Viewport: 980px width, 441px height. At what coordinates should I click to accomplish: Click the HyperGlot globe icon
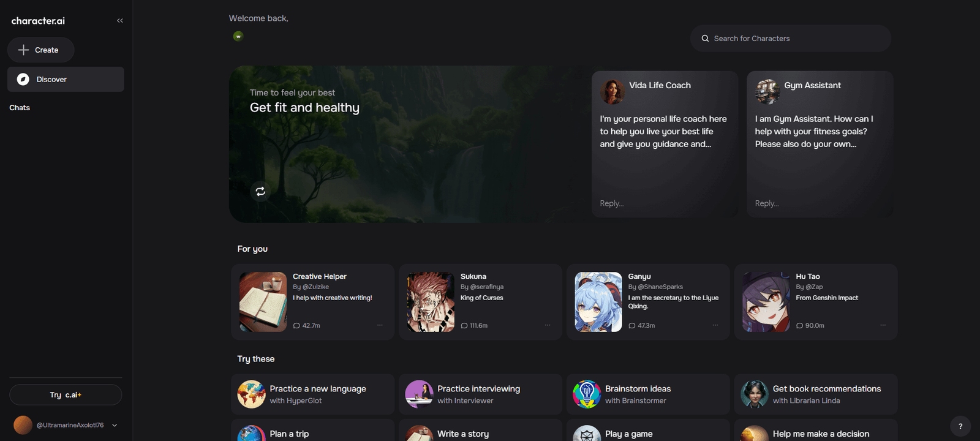[x=251, y=394]
